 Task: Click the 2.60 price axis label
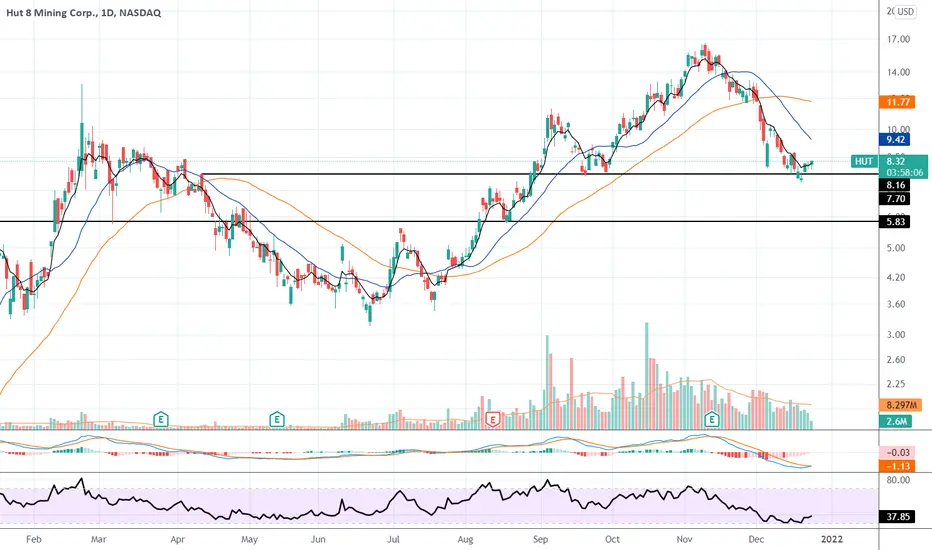pyautogui.click(x=896, y=359)
